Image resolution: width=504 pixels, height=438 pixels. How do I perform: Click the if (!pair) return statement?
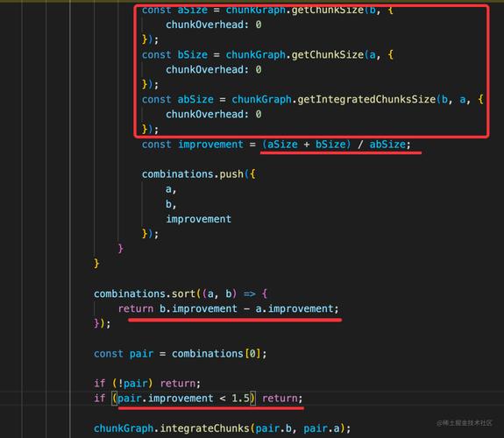[147, 384]
